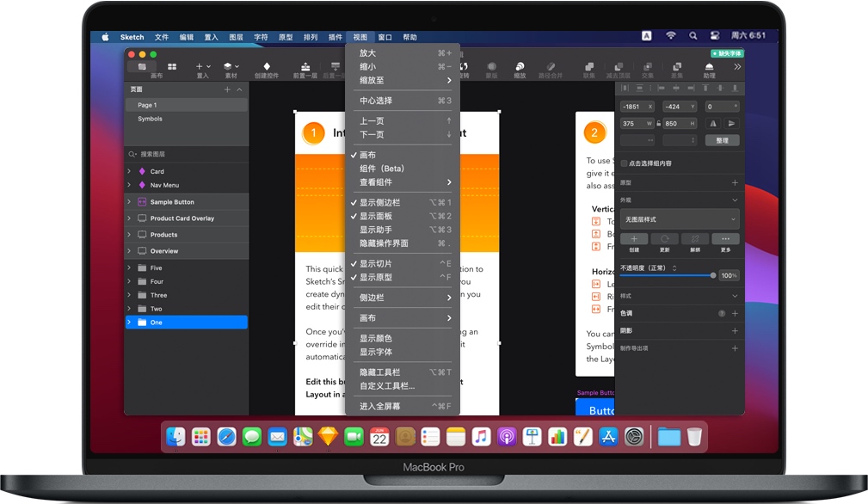Enable 显示助手 in the View menu
Viewport: 868px width, 504px height.
click(x=402, y=230)
